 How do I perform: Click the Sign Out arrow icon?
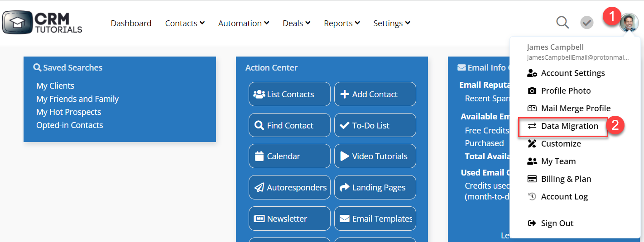pyautogui.click(x=532, y=223)
